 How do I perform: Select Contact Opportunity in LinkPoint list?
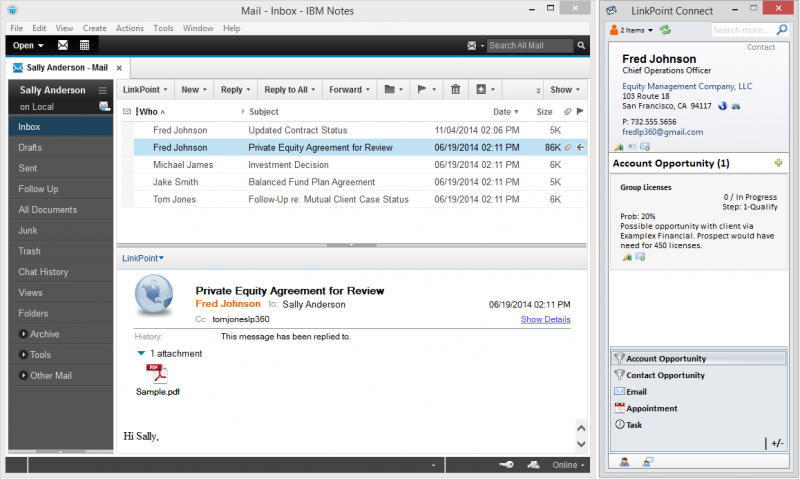point(698,375)
